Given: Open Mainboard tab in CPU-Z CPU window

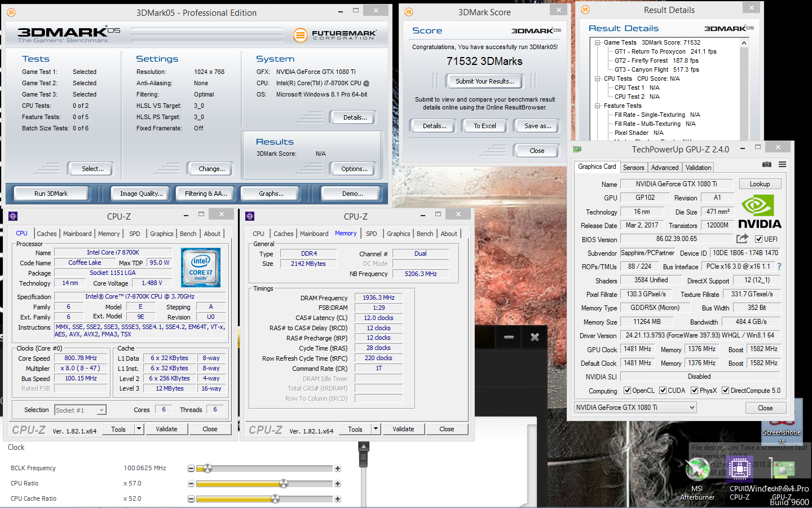Looking at the screenshot, I should click(x=77, y=234).
